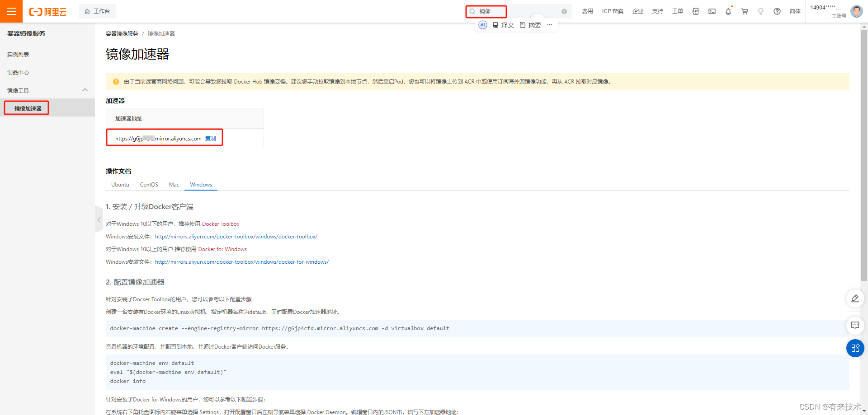
Task: Open the 支持 menu
Action: click(658, 11)
